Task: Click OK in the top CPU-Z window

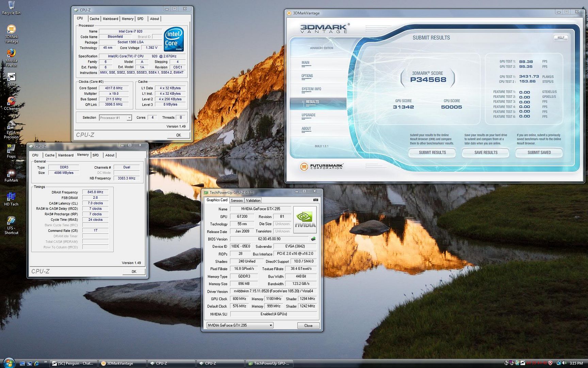Action: [x=179, y=135]
